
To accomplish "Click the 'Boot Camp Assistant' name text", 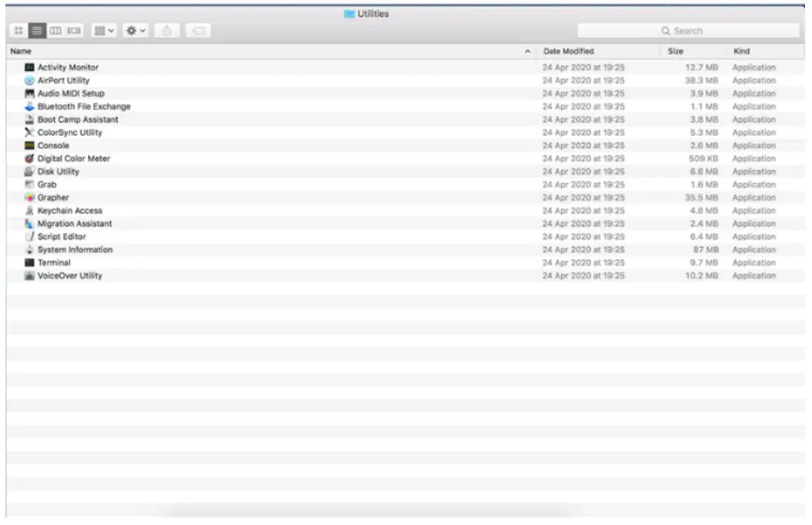I will pos(78,119).
